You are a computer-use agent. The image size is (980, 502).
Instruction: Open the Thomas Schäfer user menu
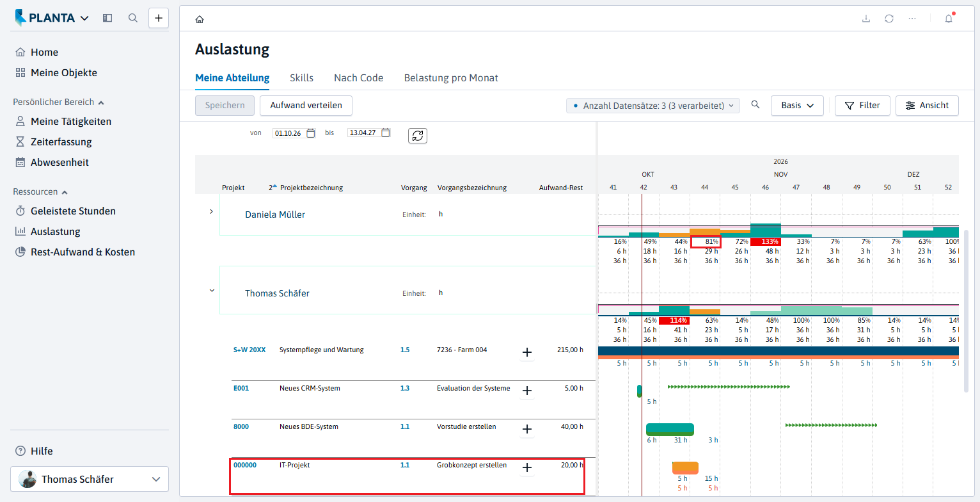point(90,479)
